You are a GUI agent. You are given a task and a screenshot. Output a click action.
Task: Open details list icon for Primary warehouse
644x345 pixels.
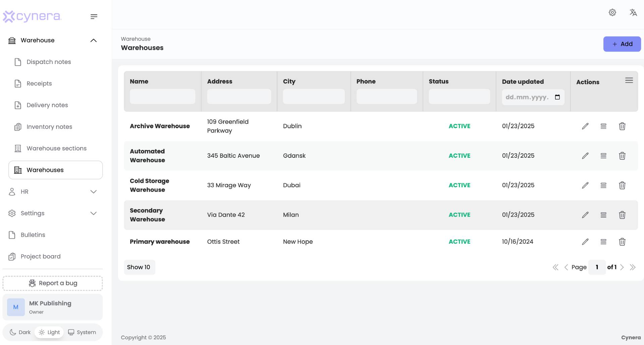pos(603,241)
